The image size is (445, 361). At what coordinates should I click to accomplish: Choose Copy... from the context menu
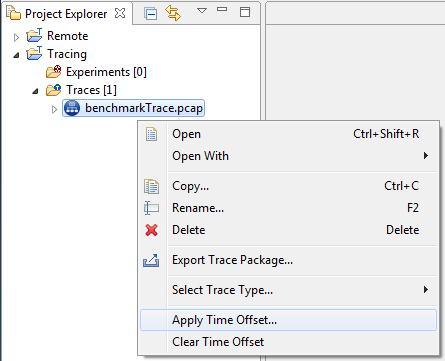[288, 186]
